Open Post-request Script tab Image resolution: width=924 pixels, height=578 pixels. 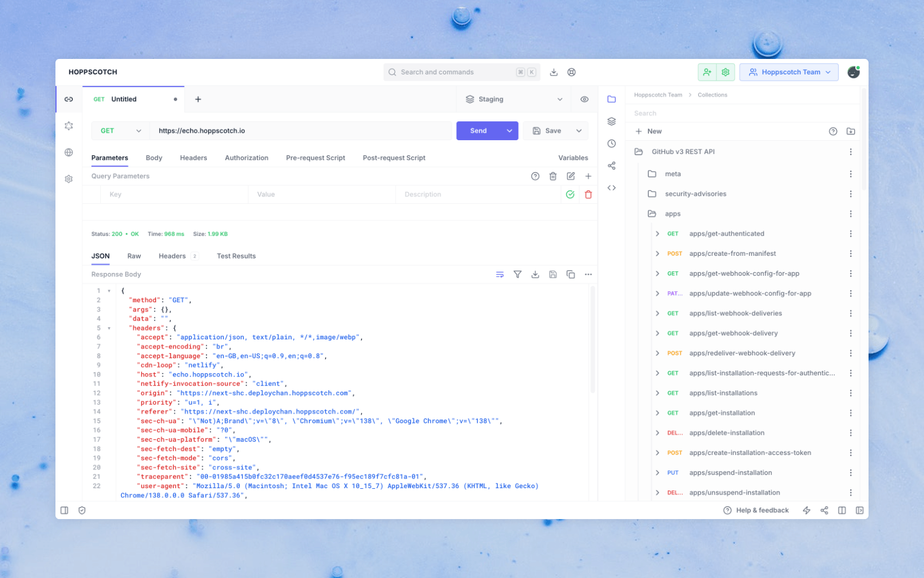coord(394,158)
